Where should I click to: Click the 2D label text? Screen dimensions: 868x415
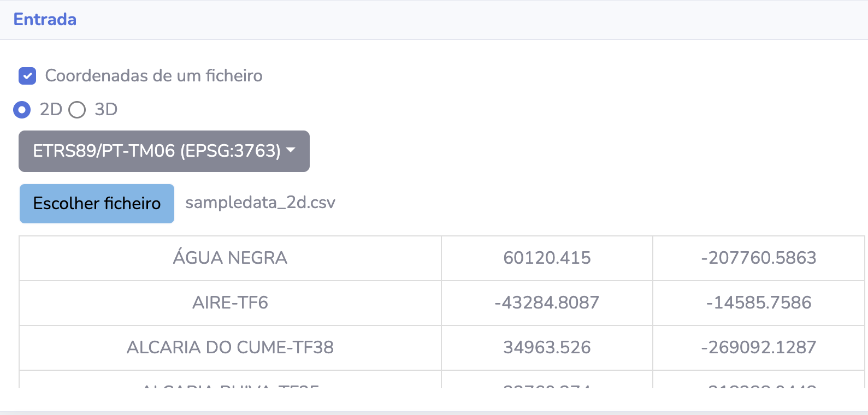pos(51,110)
